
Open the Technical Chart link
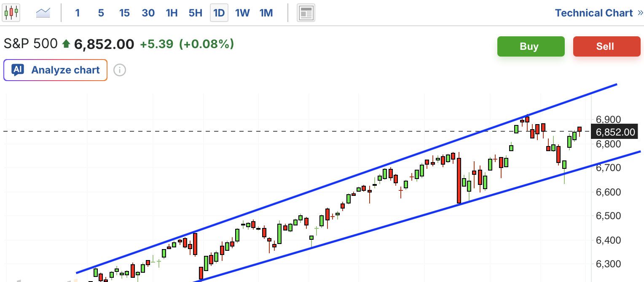click(x=594, y=13)
